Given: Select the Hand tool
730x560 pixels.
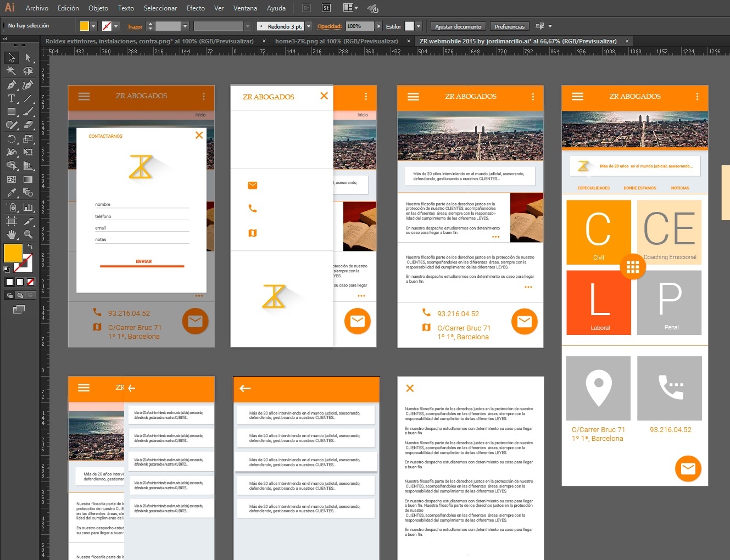Looking at the screenshot, I should point(11,234).
